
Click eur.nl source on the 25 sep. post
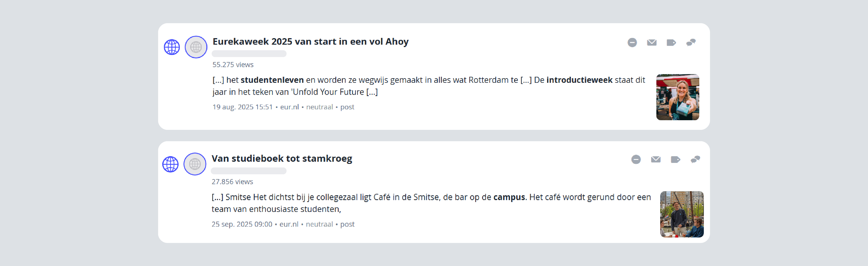pos(289,224)
